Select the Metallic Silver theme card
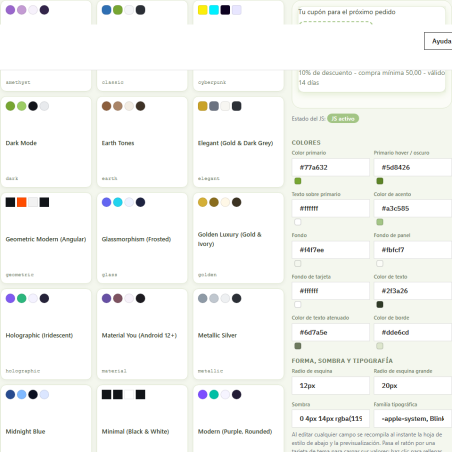 point(238,334)
